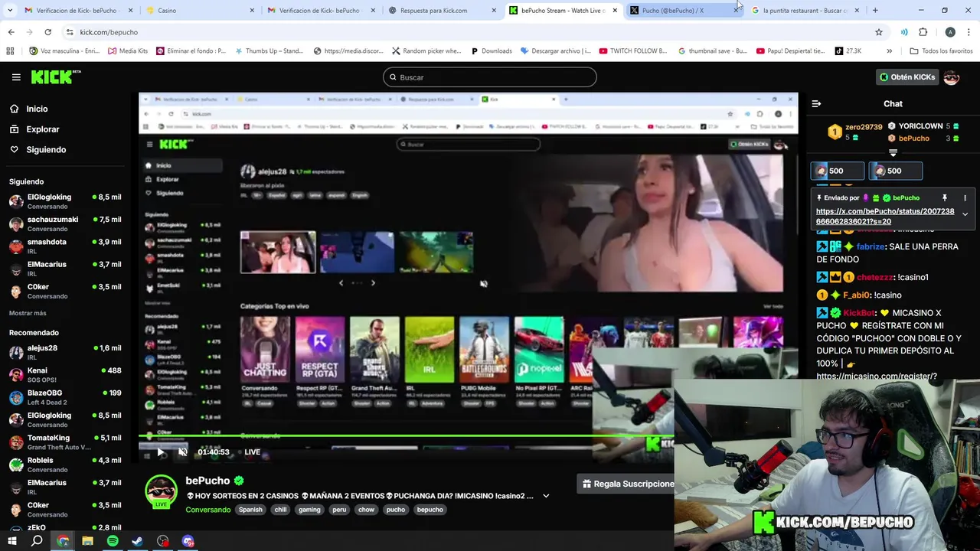
Task: Click zero29739 top gifter name
Action: 864,127
